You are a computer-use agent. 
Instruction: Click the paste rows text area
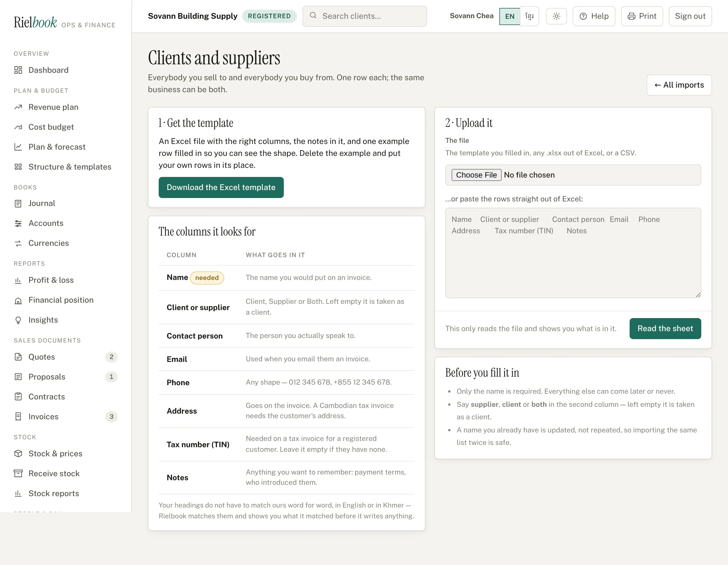point(573,253)
